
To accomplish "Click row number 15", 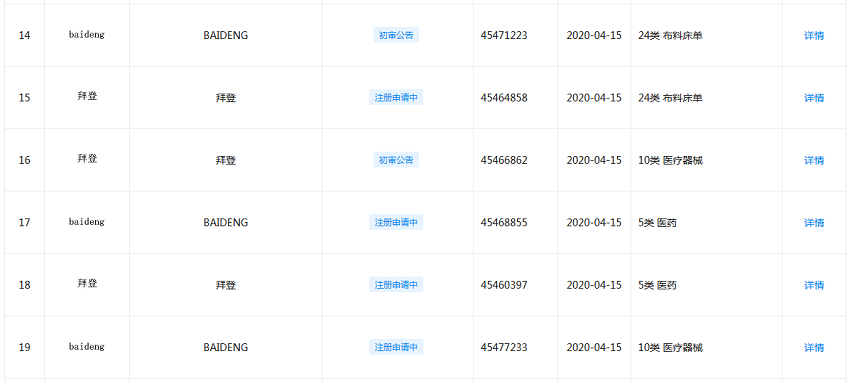I will [24, 98].
